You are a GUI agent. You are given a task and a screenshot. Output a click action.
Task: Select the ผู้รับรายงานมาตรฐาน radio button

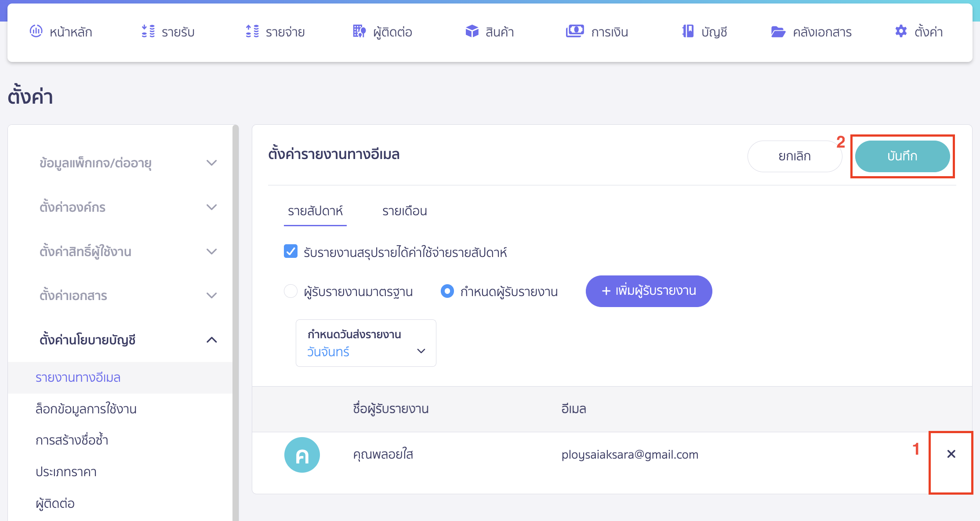click(x=290, y=291)
